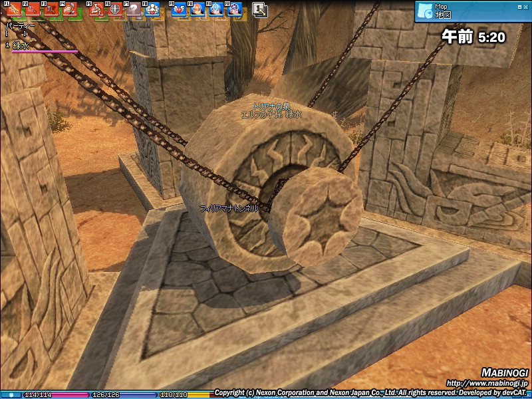This screenshot has width=532, height=399.
Task: Click party member 緑水's pink HP bar
Action: pos(45,52)
